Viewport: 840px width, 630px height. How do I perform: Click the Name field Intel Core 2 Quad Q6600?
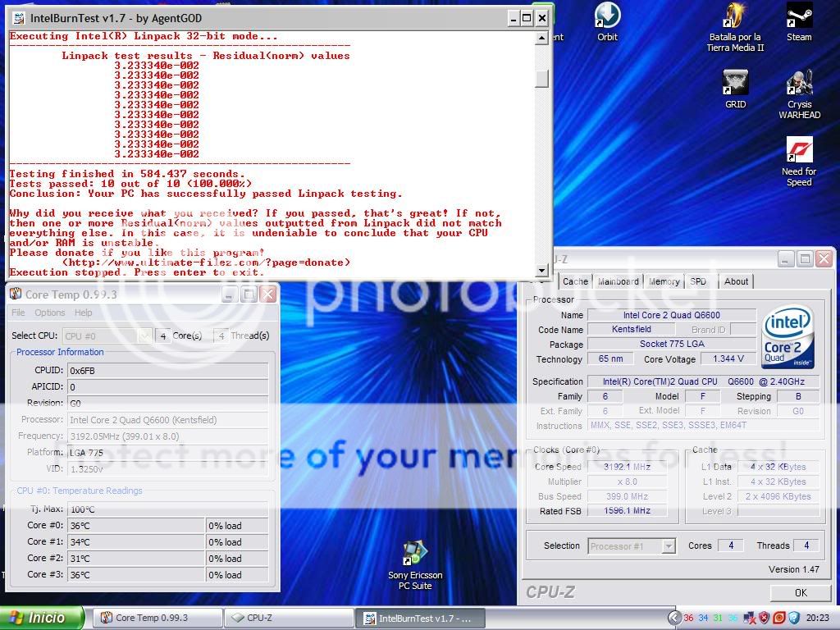(x=672, y=315)
